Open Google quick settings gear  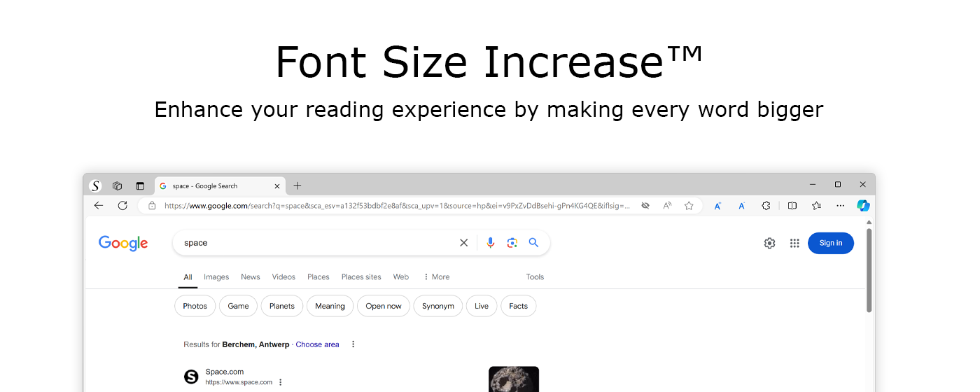tap(769, 243)
